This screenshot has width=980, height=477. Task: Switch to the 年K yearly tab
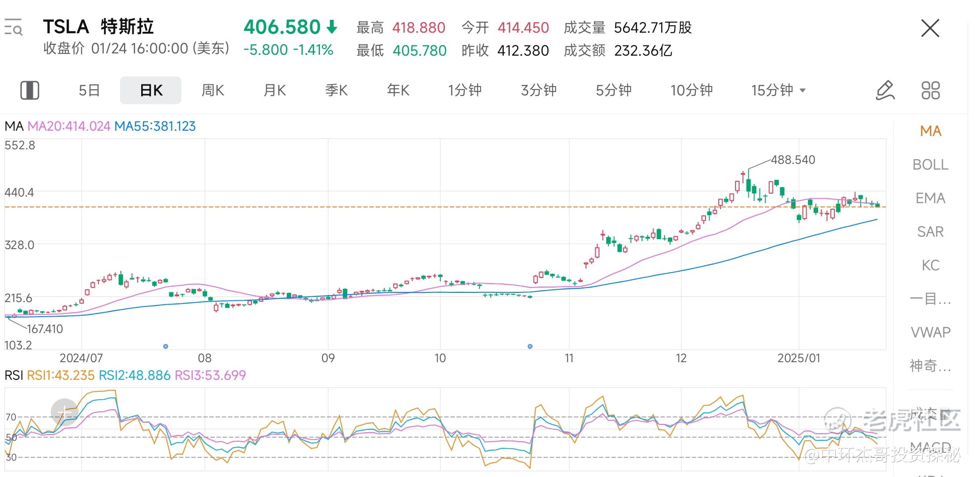pyautogui.click(x=398, y=90)
